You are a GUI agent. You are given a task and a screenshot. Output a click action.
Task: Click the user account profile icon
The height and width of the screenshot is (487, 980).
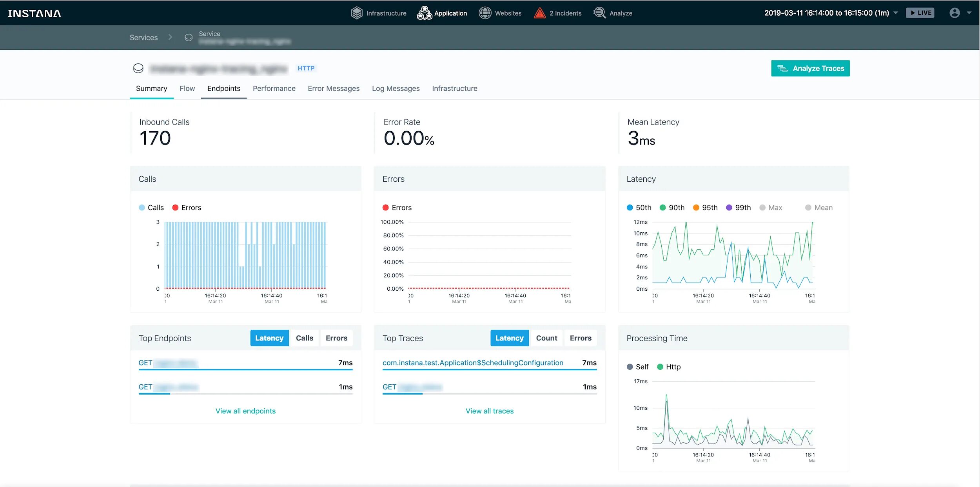(955, 13)
